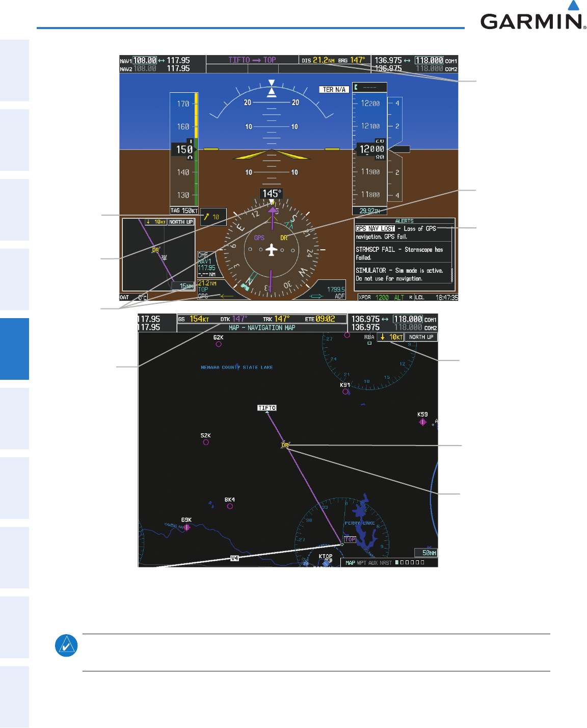Click the yellow DR annunciation on the HSI
This screenshot has width=587, height=728.
click(284, 238)
